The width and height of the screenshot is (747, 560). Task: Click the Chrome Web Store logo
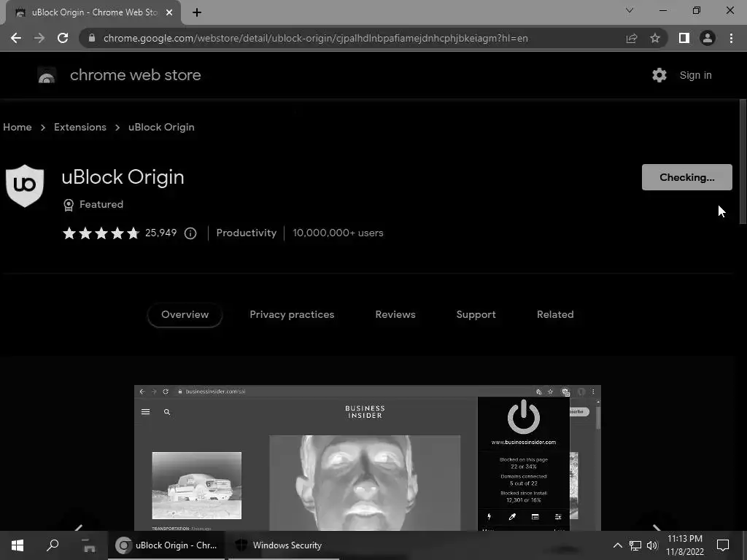coord(47,75)
